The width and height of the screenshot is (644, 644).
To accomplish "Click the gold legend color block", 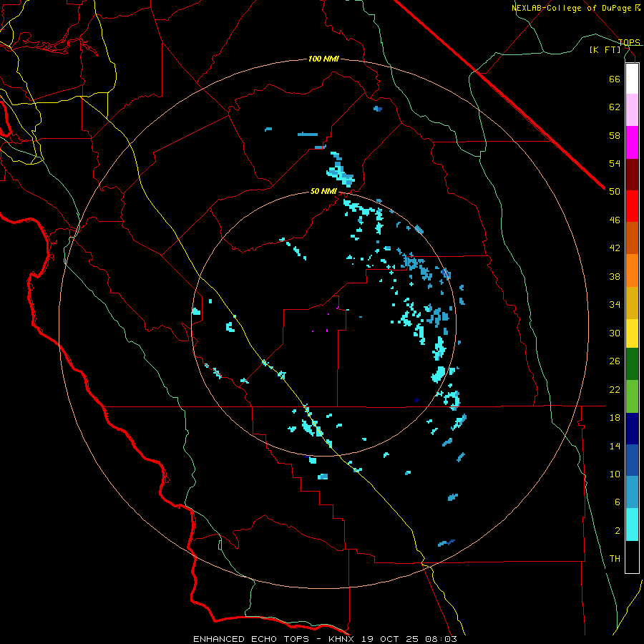I will coord(632,303).
